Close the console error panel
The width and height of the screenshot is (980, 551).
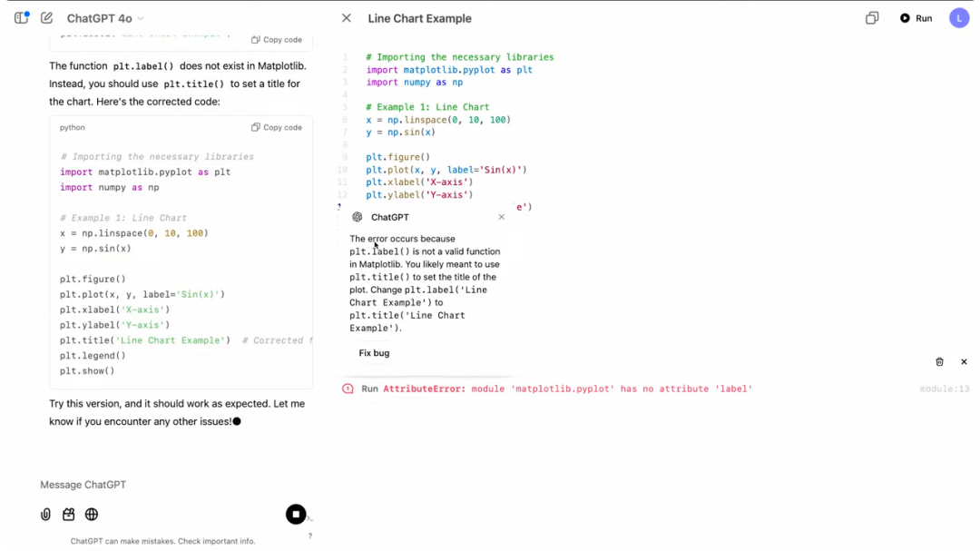tap(964, 361)
